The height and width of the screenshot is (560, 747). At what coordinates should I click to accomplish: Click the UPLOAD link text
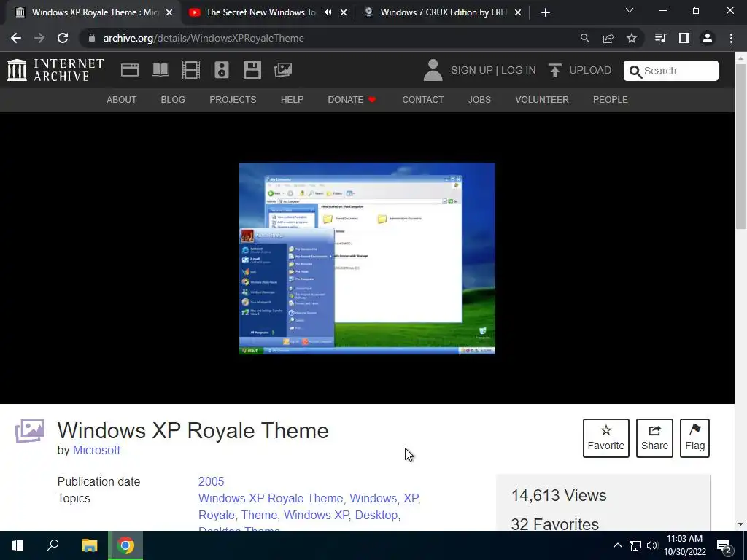(590, 70)
